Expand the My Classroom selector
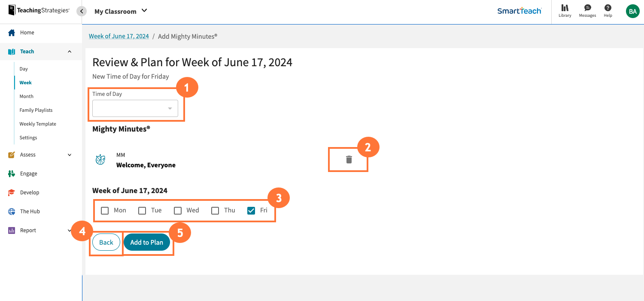Image resolution: width=644 pixels, height=301 pixels. click(144, 11)
